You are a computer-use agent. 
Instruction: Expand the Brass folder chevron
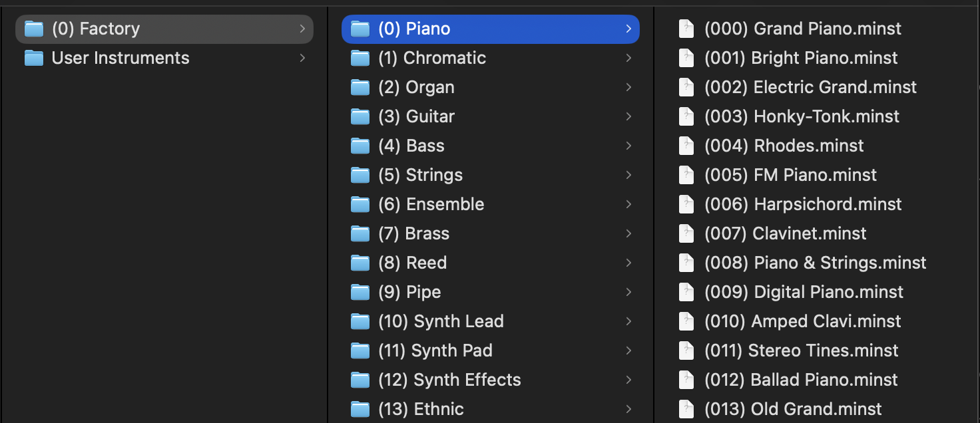[x=628, y=234]
